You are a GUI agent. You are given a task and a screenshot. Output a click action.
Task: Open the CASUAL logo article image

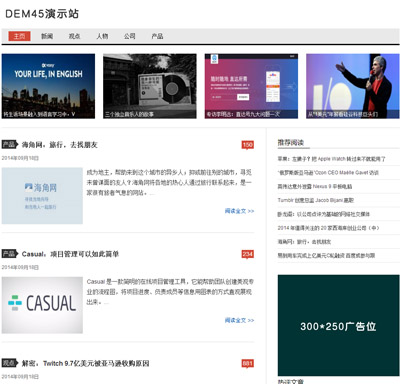point(42,305)
